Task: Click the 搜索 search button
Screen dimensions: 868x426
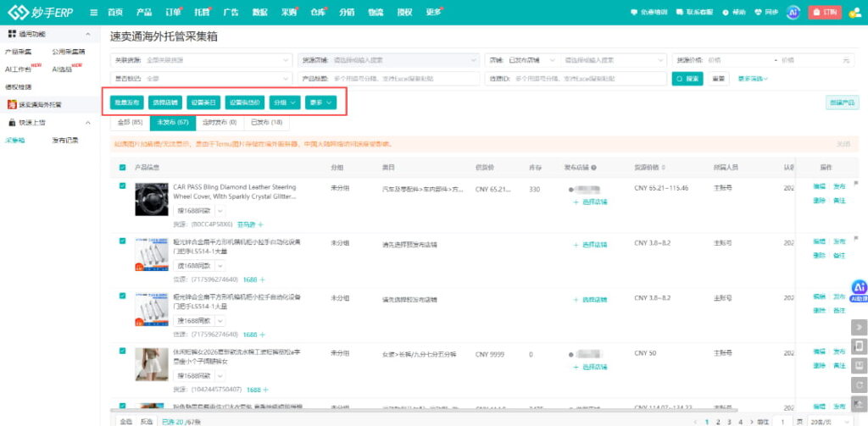Action: click(x=687, y=79)
